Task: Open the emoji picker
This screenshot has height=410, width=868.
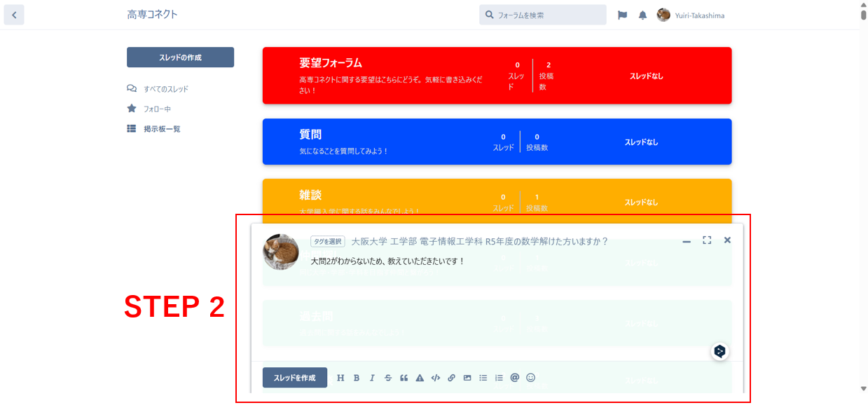Action: point(530,377)
